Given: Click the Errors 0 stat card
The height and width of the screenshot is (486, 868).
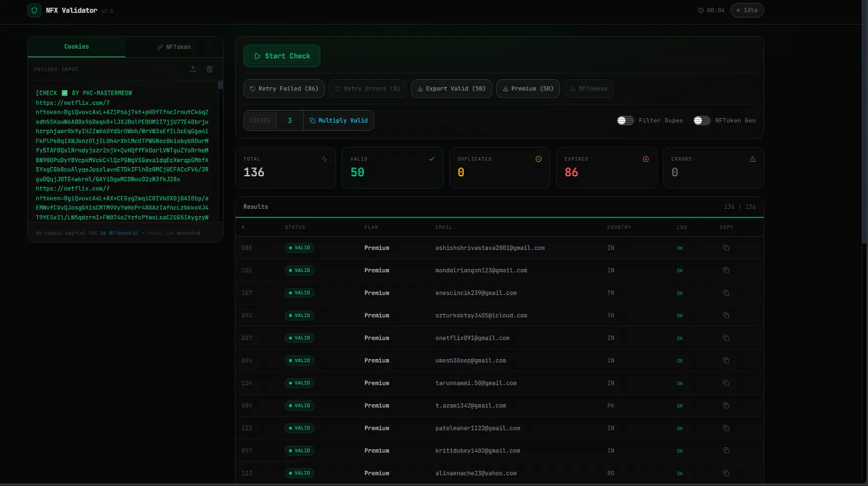Looking at the screenshot, I should [x=714, y=168].
